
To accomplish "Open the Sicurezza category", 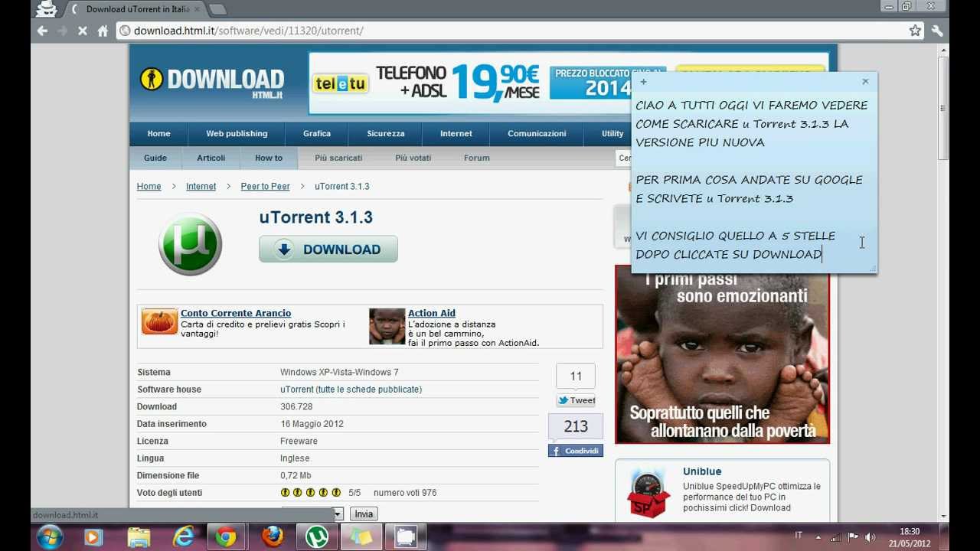I will point(385,133).
